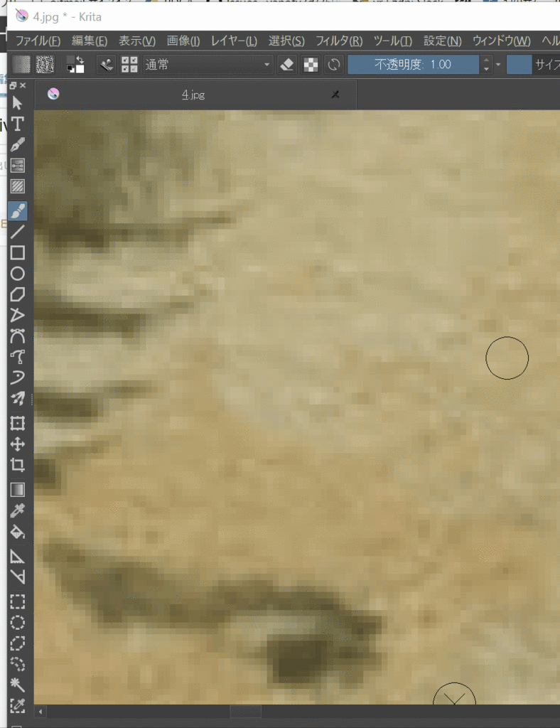Select the Polygon tool
560x728 pixels.
point(18,294)
